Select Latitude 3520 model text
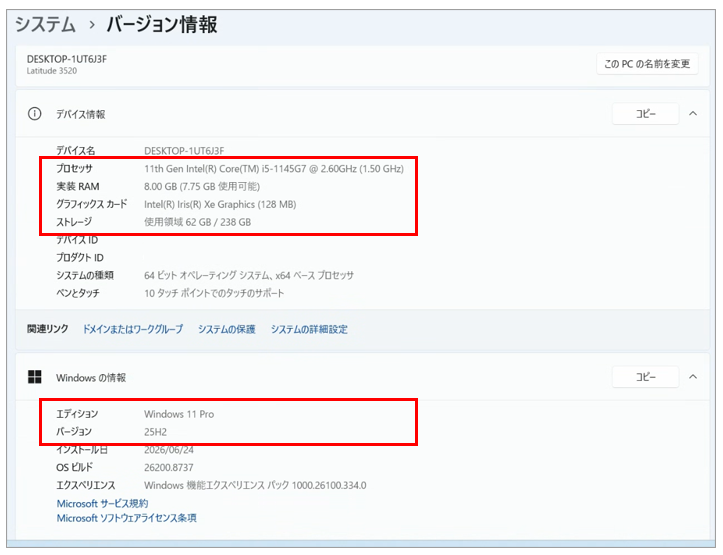 tap(52, 71)
